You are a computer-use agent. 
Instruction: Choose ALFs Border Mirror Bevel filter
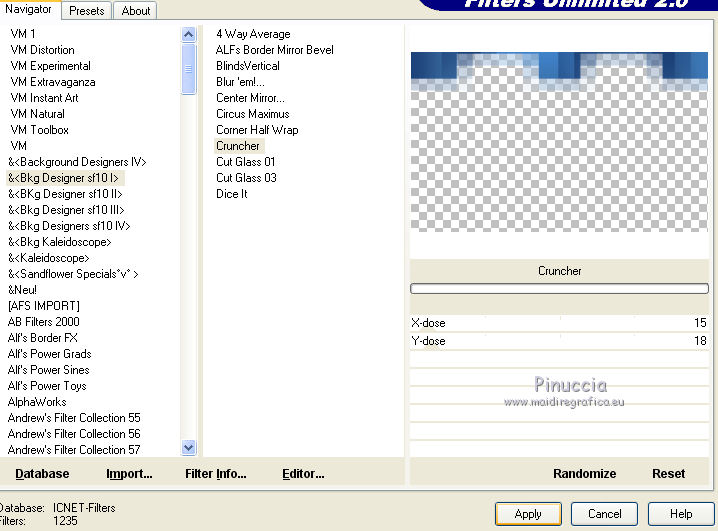[x=275, y=50]
